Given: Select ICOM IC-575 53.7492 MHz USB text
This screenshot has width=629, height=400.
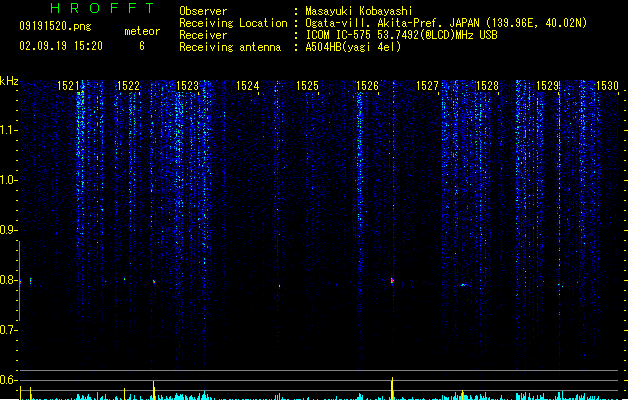Looking at the screenshot, I should click(402, 35).
